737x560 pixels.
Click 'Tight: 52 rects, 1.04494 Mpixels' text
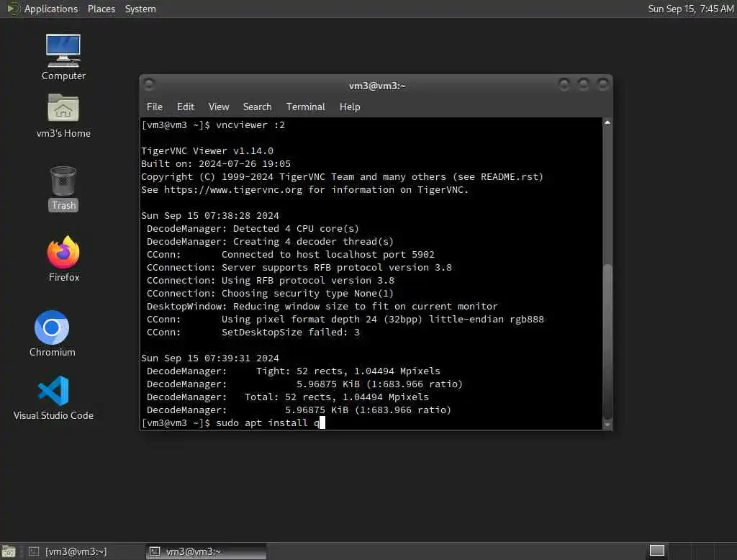click(348, 371)
